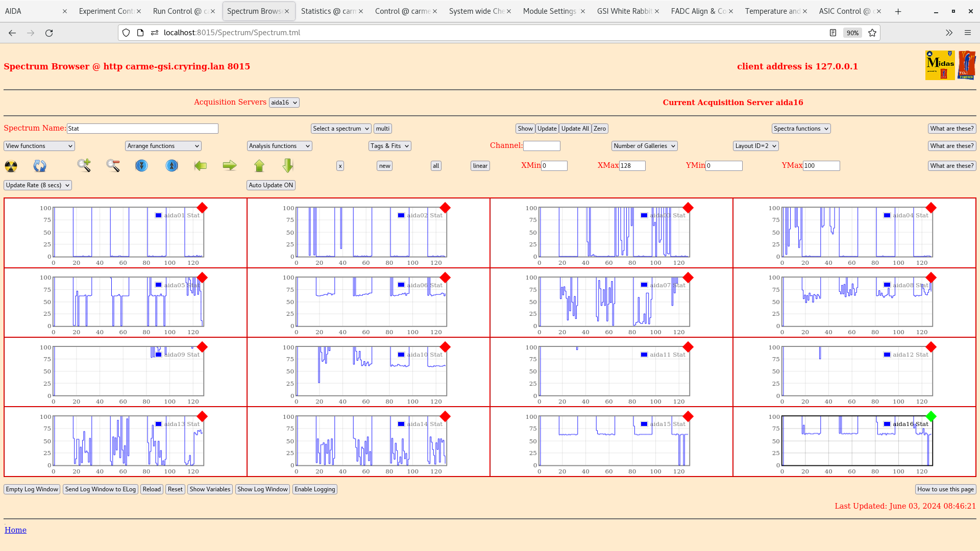Toggle the linear scale setting
The image size is (980, 551).
(x=479, y=165)
